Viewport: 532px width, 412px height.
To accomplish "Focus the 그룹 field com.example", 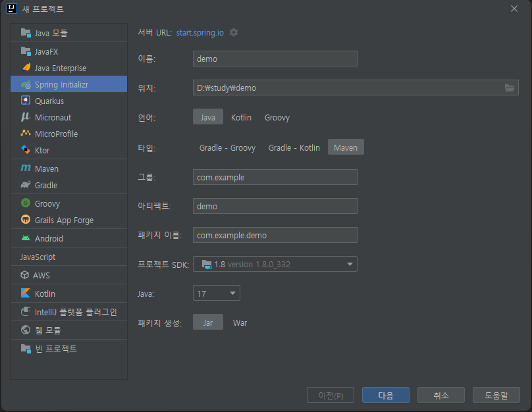I will (275, 177).
